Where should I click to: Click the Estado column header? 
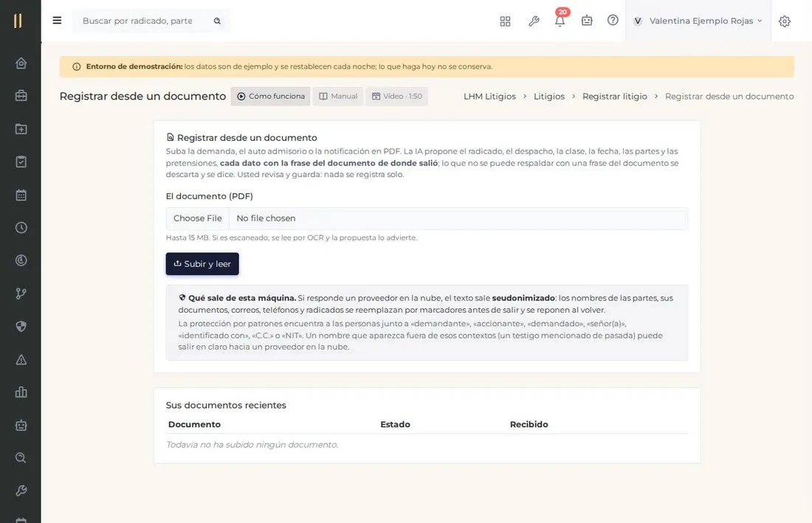click(395, 424)
